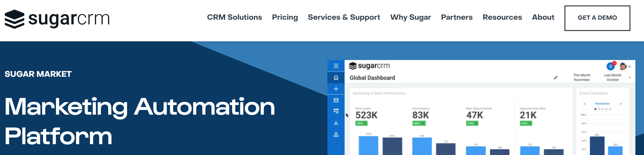Click the SUGAR MARKET label
Screen dimensions: 644x155
coord(38,74)
